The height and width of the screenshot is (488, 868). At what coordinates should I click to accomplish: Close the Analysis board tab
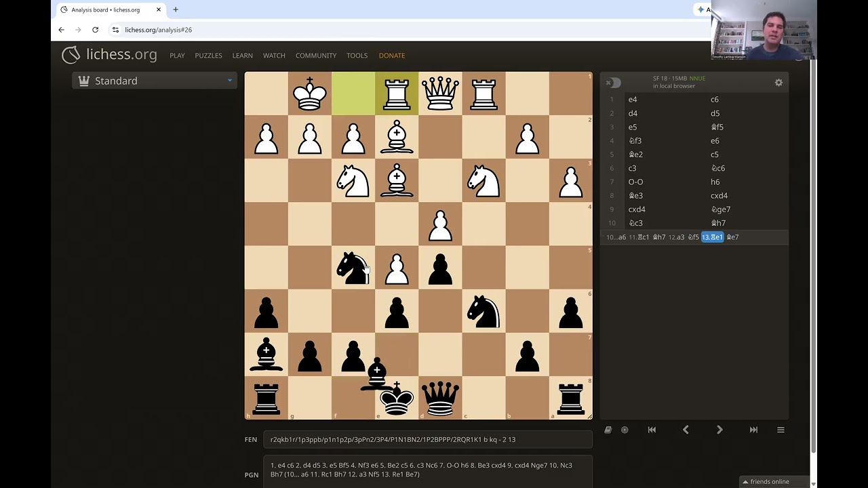(x=159, y=9)
